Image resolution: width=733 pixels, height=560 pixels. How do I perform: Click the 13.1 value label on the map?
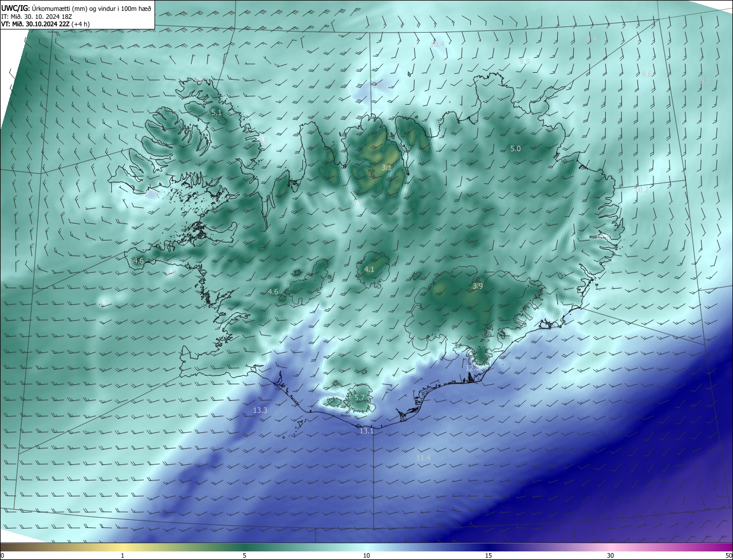pos(366,431)
